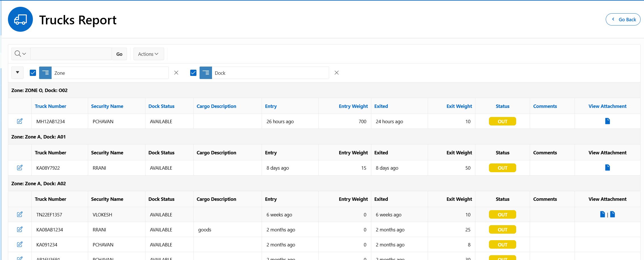Uncheck the Zone control break checkbox
The image size is (644, 260).
(33, 73)
